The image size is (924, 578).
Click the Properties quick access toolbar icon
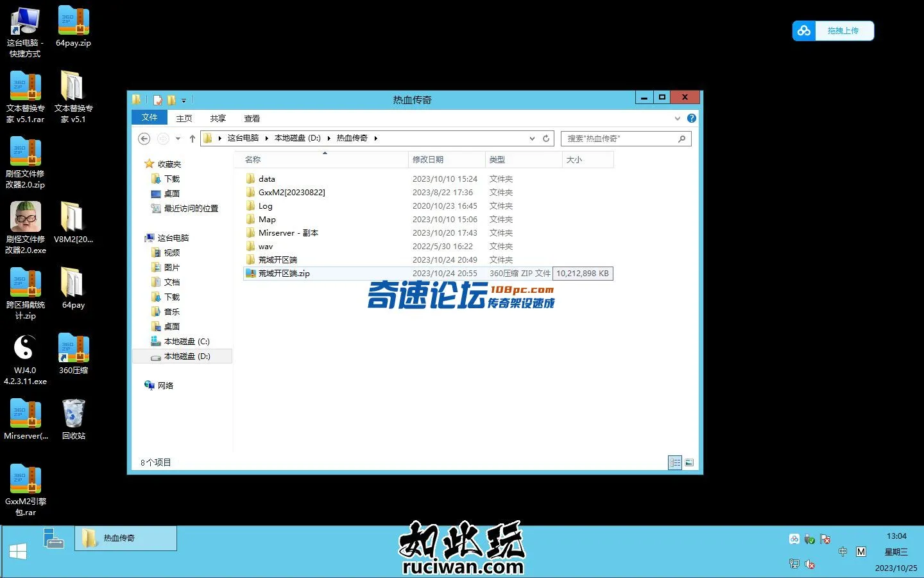click(158, 100)
